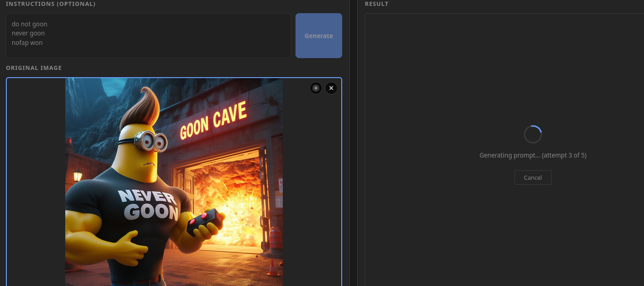Screen dimensions: 644x286
Task: Cancel the prompt generation
Action: [533, 178]
